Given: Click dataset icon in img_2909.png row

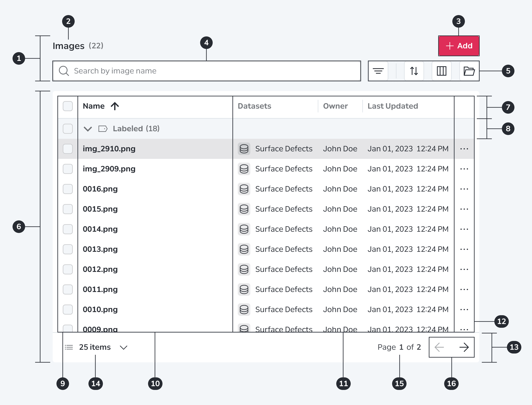Looking at the screenshot, I should pyautogui.click(x=244, y=169).
